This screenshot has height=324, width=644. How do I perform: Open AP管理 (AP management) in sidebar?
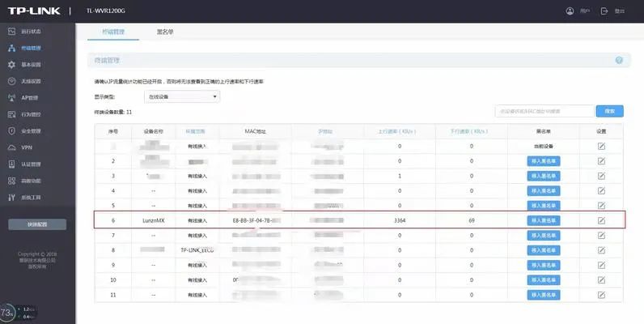click(23, 98)
